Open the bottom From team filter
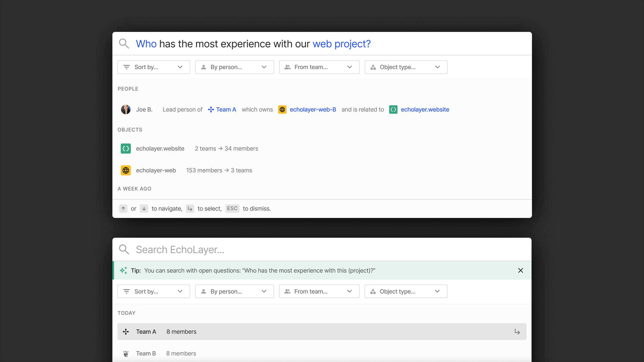Image resolution: width=644 pixels, height=362 pixels. 319,291
